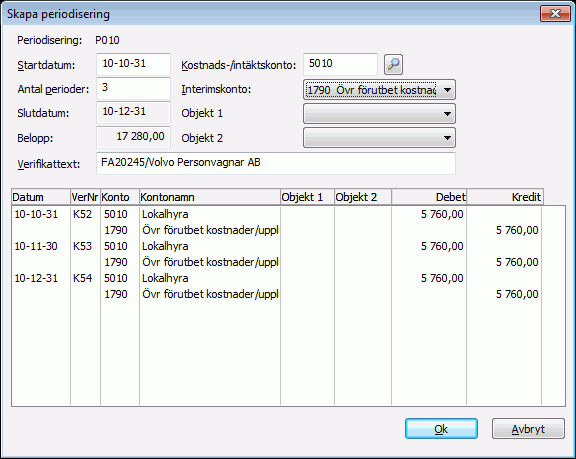Click the Debet column header
The height and width of the screenshot is (459, 576).
(x=429, y=197)
